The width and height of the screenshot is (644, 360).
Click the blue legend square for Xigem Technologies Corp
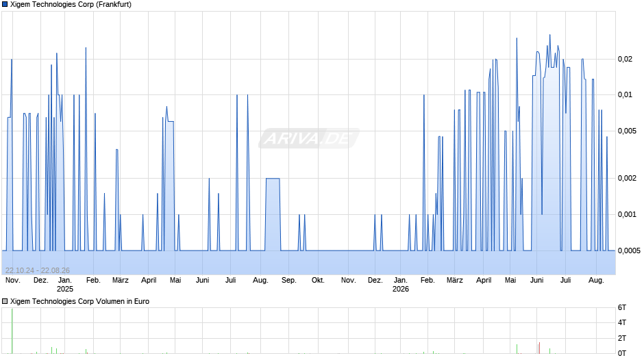coord(5,5)
